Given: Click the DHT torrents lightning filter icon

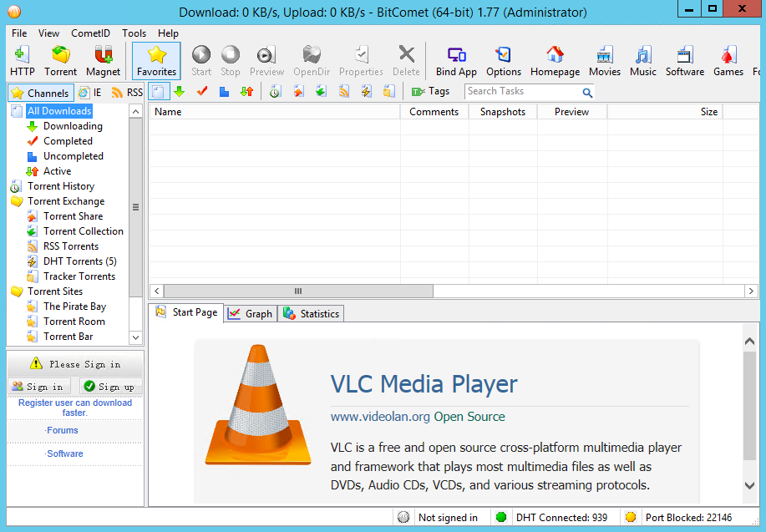Looking at the screenshot, I should tap(367, 91).
